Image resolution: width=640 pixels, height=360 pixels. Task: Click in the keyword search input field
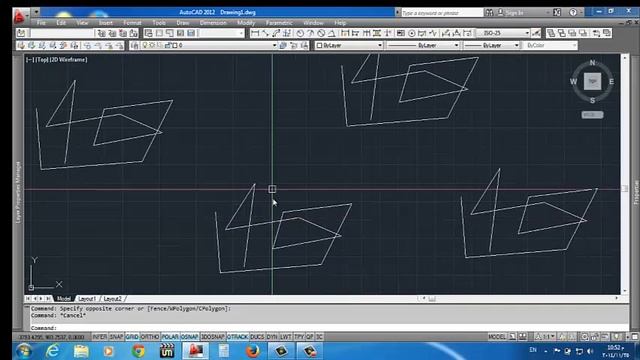442,13
